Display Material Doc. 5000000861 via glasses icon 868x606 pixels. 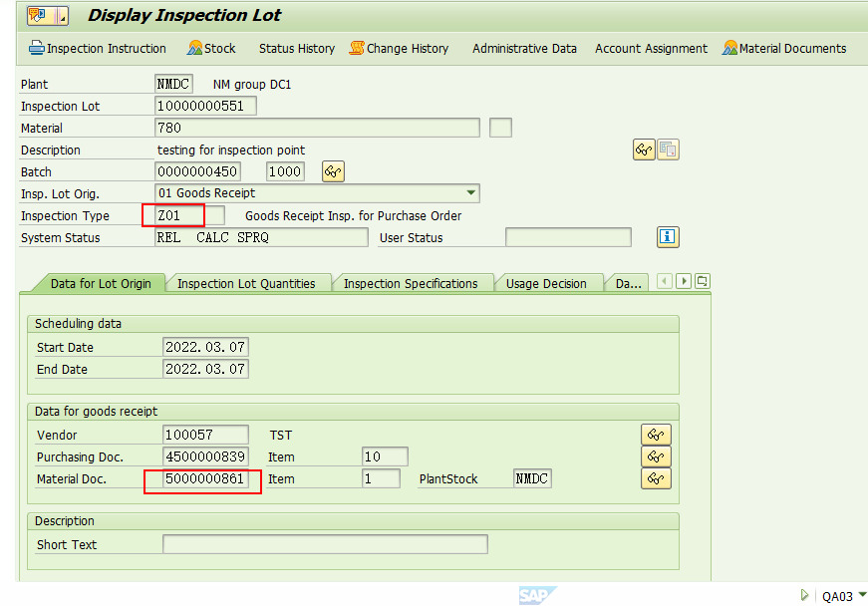point(656,478)
